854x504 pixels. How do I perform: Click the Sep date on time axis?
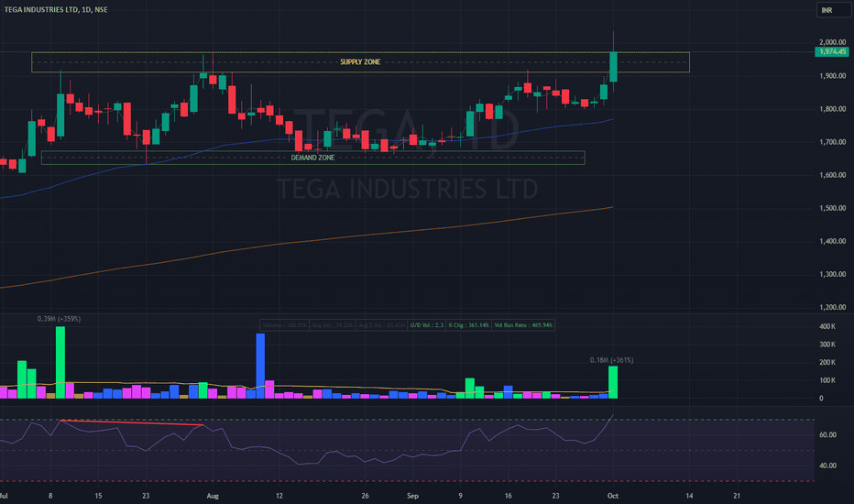click(x=412, y=496)
